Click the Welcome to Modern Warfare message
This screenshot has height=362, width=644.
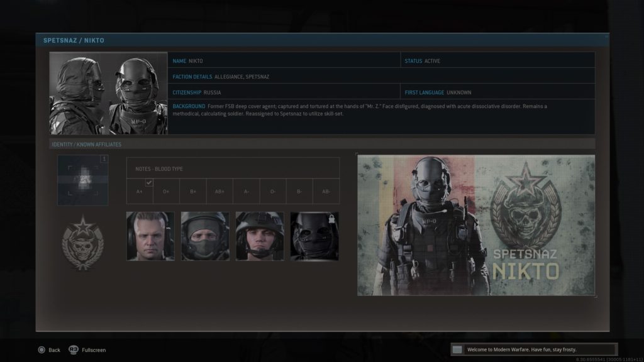pos(522,349)
